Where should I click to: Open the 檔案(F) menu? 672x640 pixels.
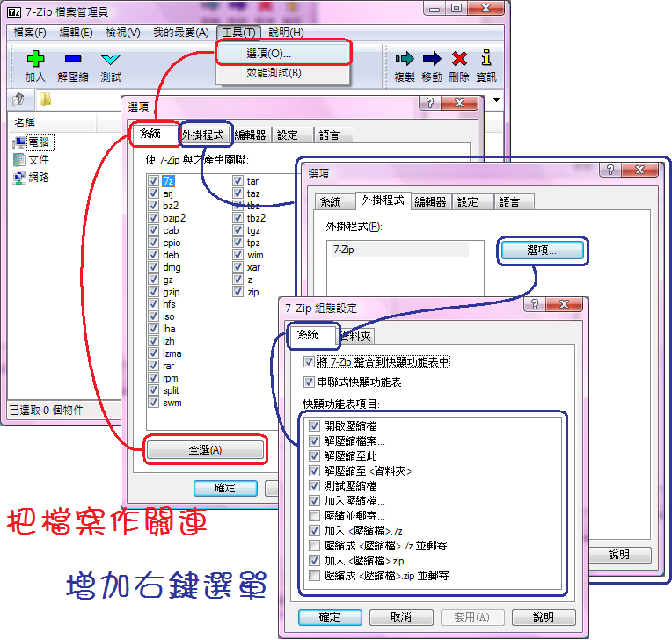30,33
